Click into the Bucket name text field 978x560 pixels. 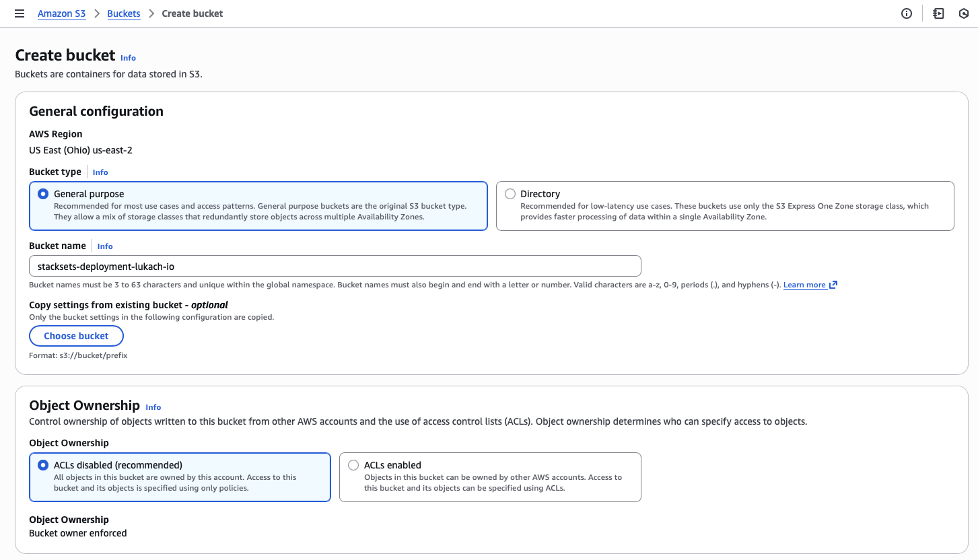(x=335, y=266)
